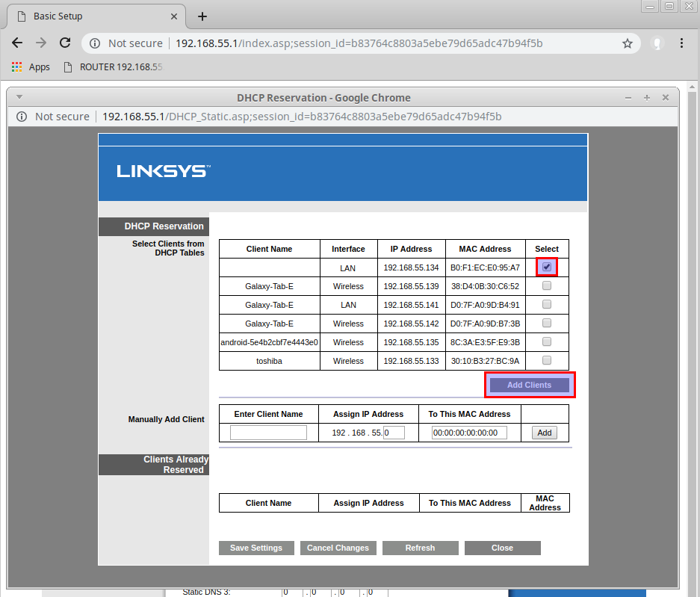The width and height of the screenshot is (700, 597).
Task: Click Save Settings
Action: 256,548
